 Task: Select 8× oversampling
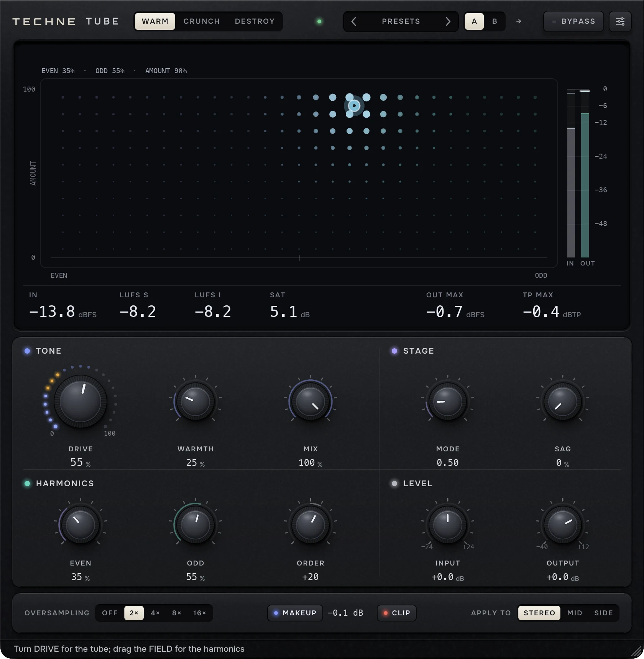point(177,613)
